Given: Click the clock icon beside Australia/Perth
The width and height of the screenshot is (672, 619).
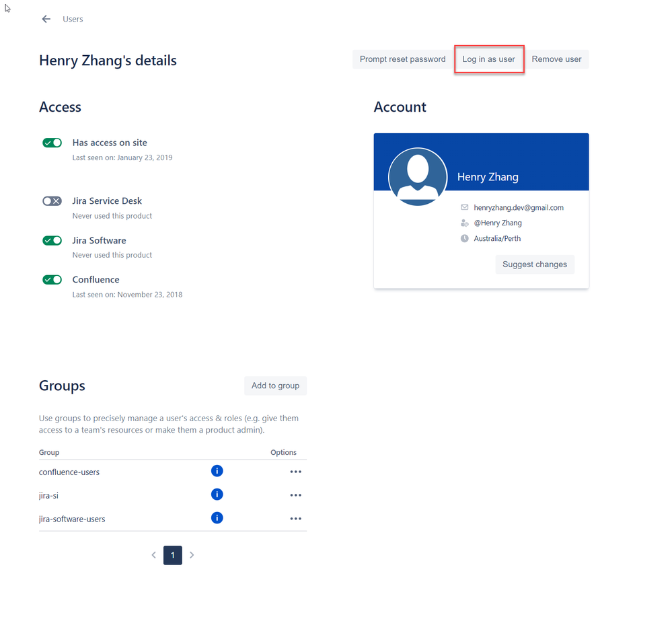Looking at the screenshot, I should (465, 238).
